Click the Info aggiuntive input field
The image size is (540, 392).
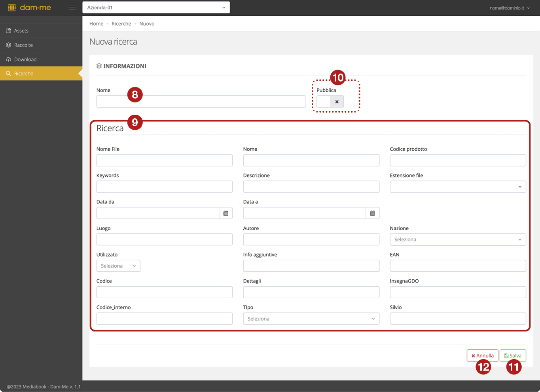pyautogui.click(x=311, y=266)
